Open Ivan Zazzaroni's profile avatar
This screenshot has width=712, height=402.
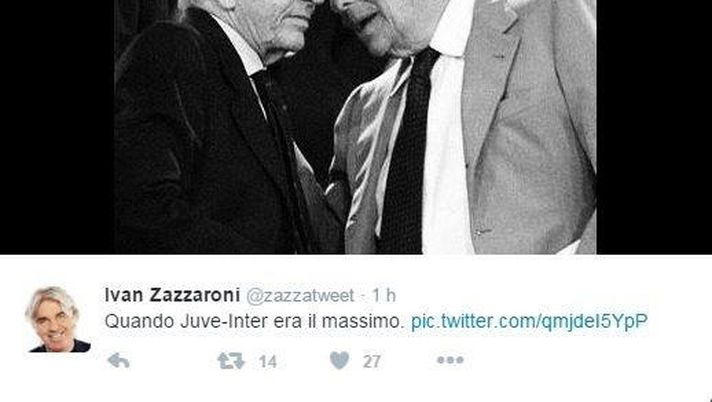pos(58,319)
